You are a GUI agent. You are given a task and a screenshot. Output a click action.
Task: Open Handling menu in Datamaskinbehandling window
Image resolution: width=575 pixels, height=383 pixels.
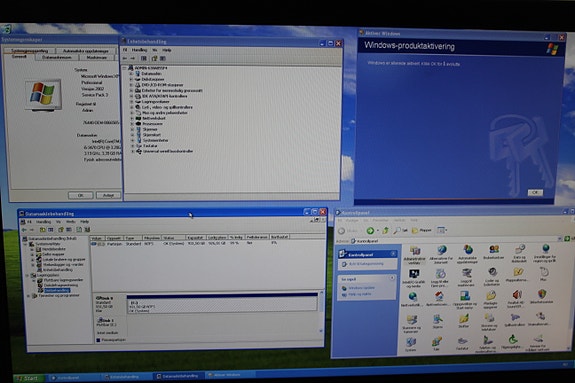[43, 222]
